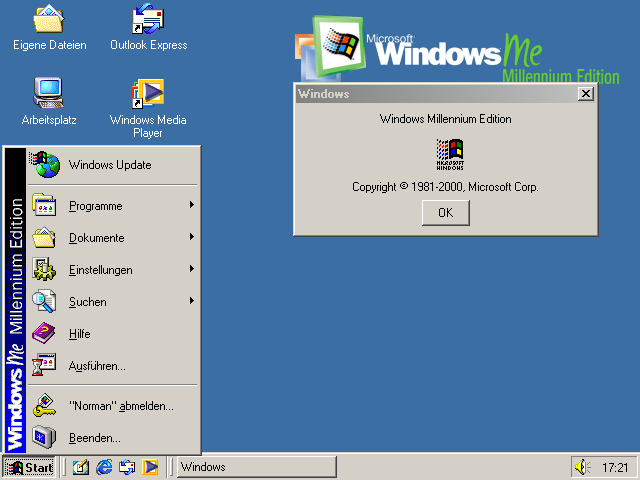Start Media Player from quick launch bar
Screen dimensions: 640x480
pyautogui.click(x=150, y=467)
